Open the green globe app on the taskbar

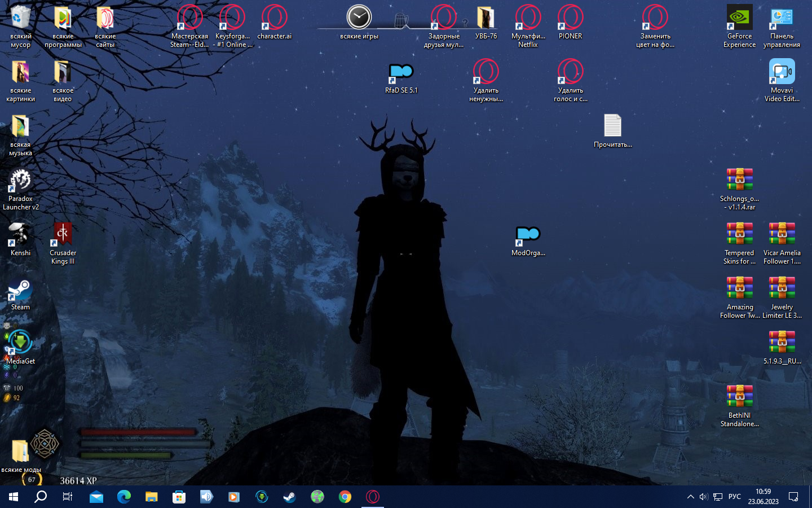[x=317, y=497]
